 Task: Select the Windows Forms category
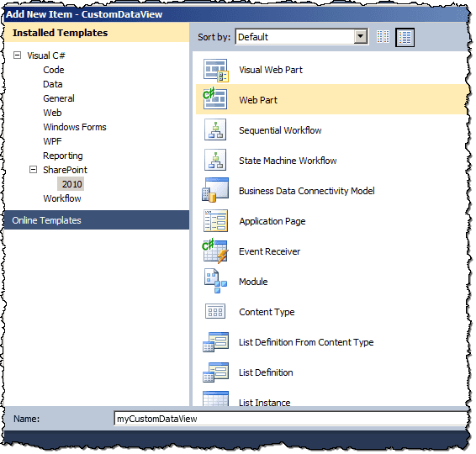click(x=75, y=127)
